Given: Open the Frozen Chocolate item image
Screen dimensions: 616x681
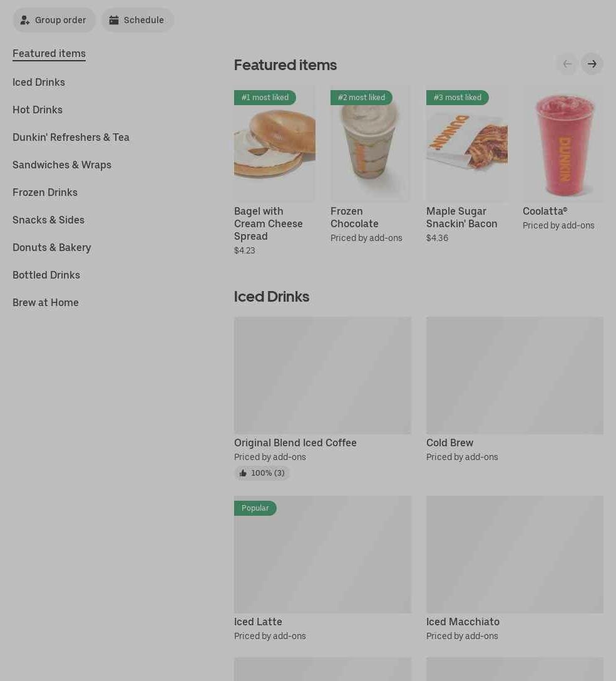Looking at the screenshot, I should coord(371,144).
